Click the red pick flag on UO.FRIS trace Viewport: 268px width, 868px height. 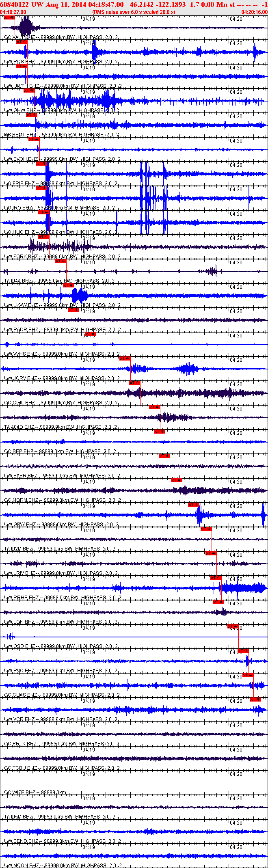coord(41,164)
